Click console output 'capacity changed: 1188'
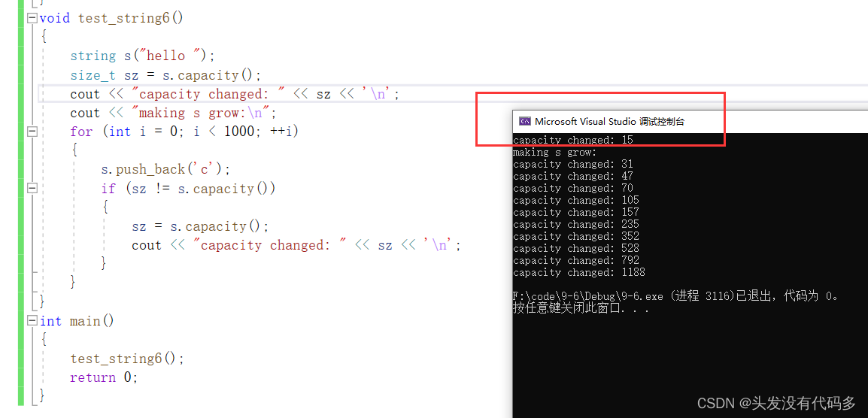 coord(579,272)
